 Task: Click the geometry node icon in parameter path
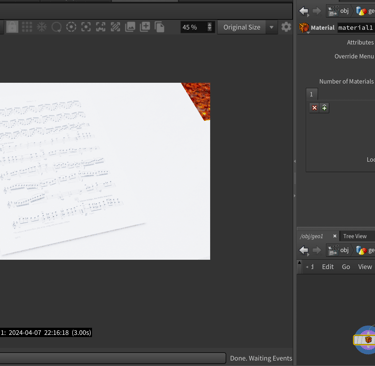click(x=361, y=11)
